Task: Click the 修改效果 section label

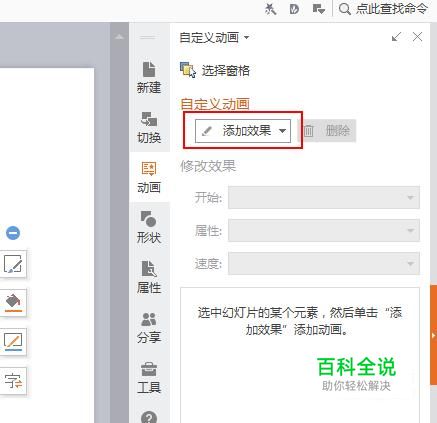Action: [x=208, y=166]
